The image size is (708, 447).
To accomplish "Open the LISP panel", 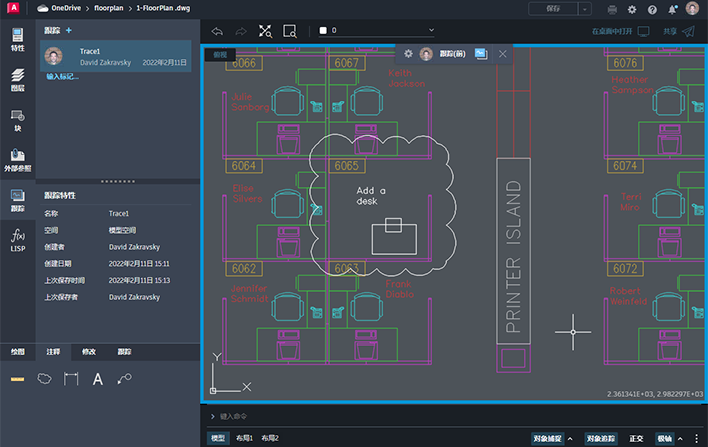I will [18, 240].
